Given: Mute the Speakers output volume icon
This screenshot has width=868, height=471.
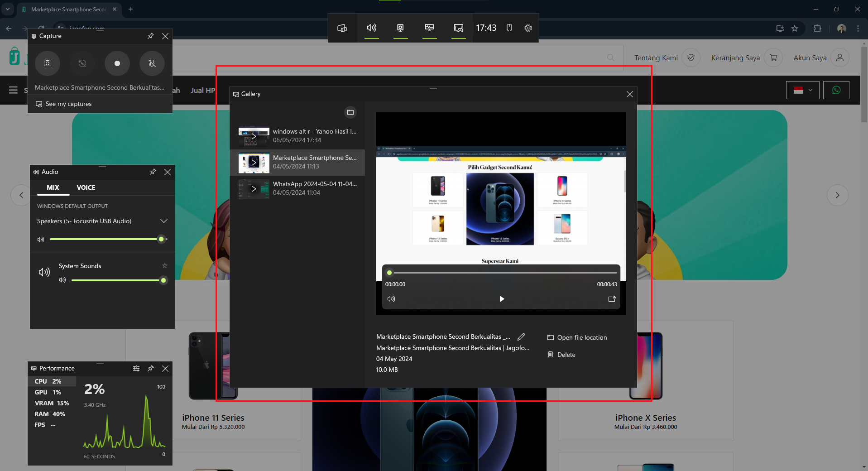Looking at the screenshot, I should tap(41, 239).
